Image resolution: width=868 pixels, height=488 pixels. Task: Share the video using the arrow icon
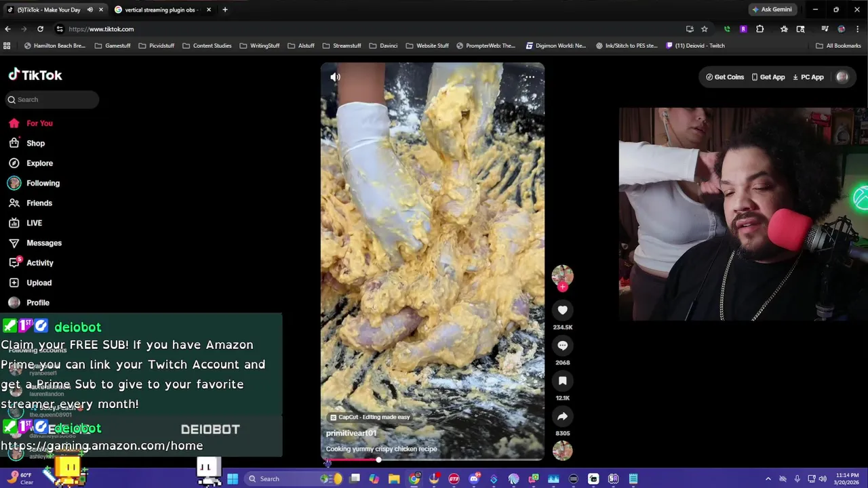pyautogui.click(x=562, y=416)
